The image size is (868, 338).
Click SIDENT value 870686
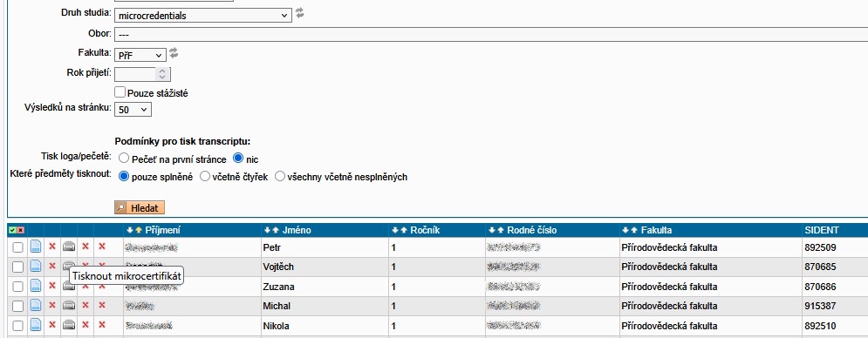point(820,287)
